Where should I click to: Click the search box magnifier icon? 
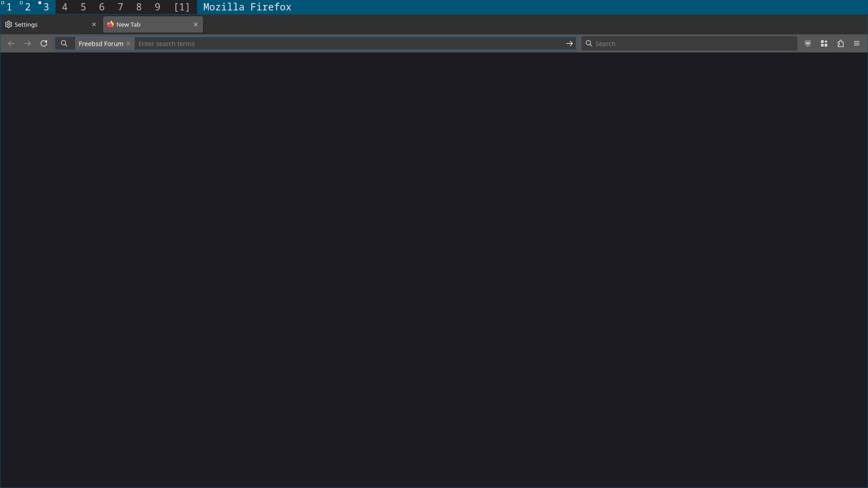pyautogui.click(x=589, y=43)
